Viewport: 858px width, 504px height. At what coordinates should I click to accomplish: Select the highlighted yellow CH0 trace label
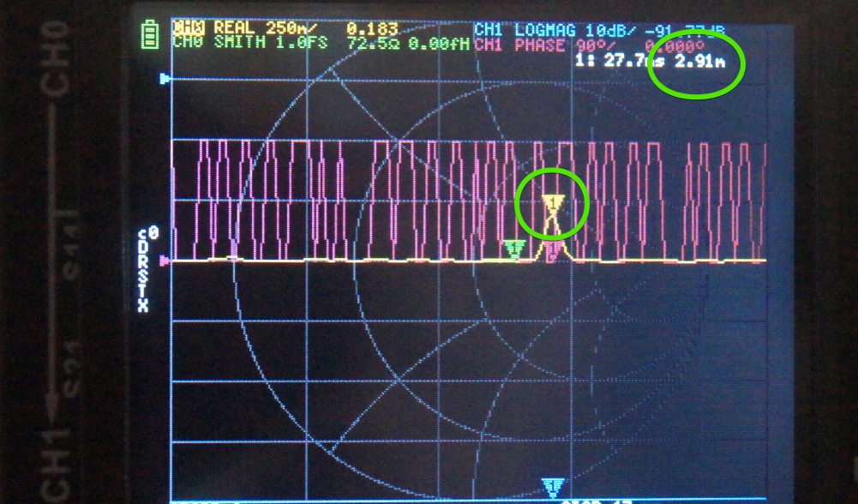click(189, 27)
